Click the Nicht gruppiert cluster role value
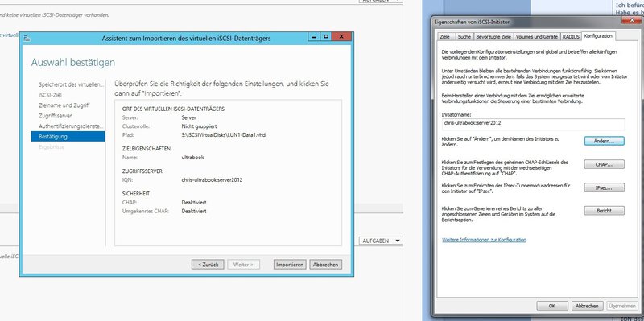 coord(199,126)
